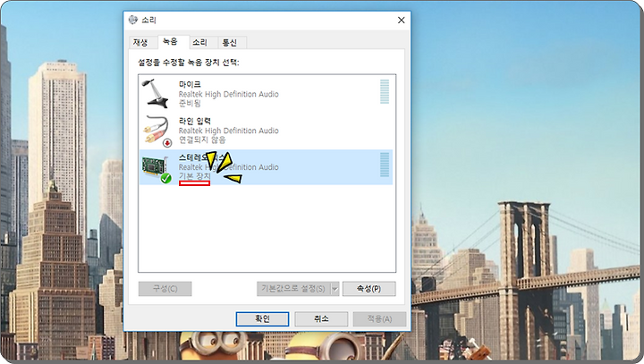
Task: Open the 통신 tab
Action: coord(230,42)
